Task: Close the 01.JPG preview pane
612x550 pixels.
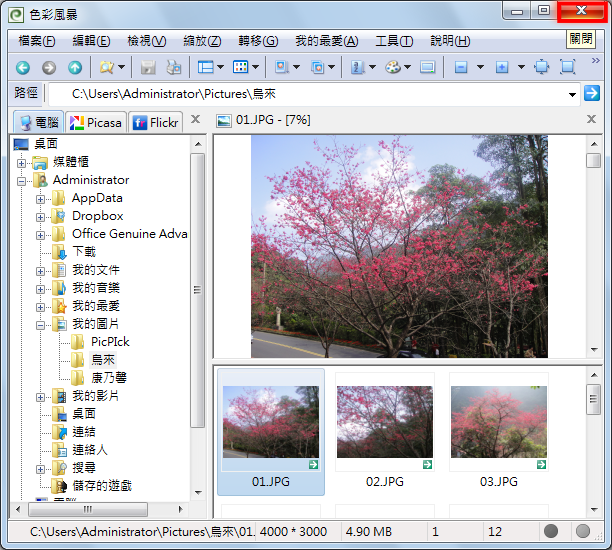Action: tap(591, 119)
